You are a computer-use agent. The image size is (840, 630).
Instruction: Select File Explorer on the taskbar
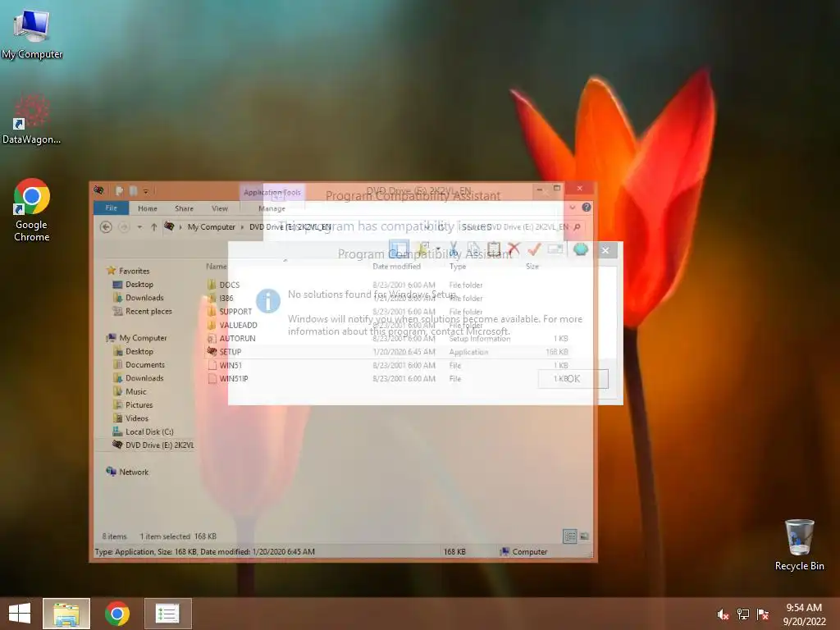click(66, 614)
